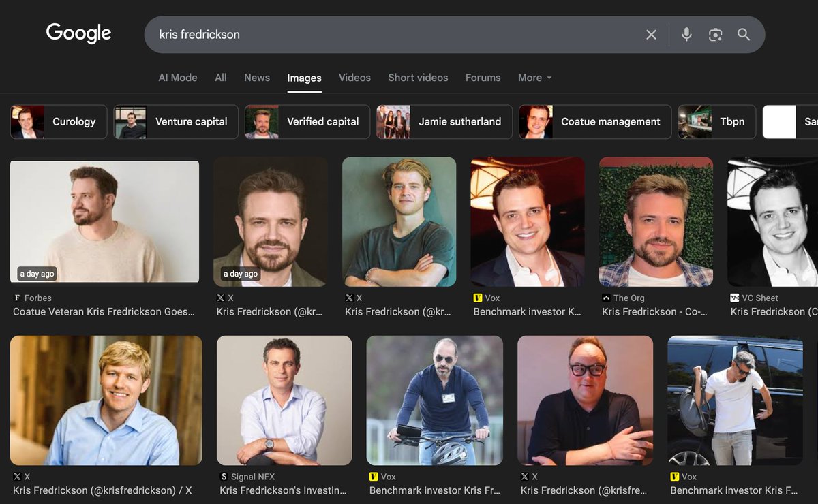Filter by Verified capital chip

[307, 122]
